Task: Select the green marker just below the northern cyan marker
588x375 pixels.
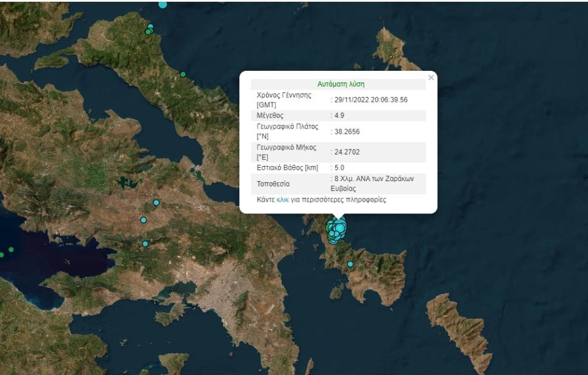Action: (x=148, y=32)
